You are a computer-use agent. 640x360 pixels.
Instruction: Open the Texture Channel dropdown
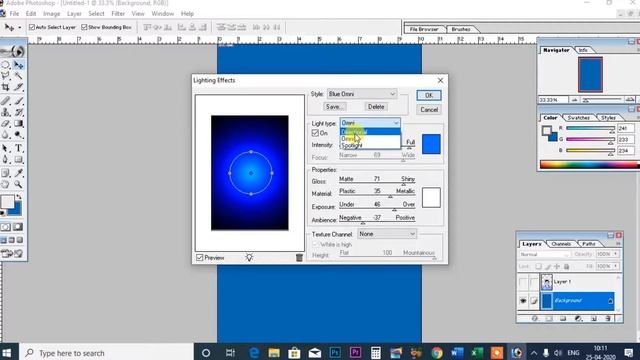pyautogui.click(x=387, y=234)
